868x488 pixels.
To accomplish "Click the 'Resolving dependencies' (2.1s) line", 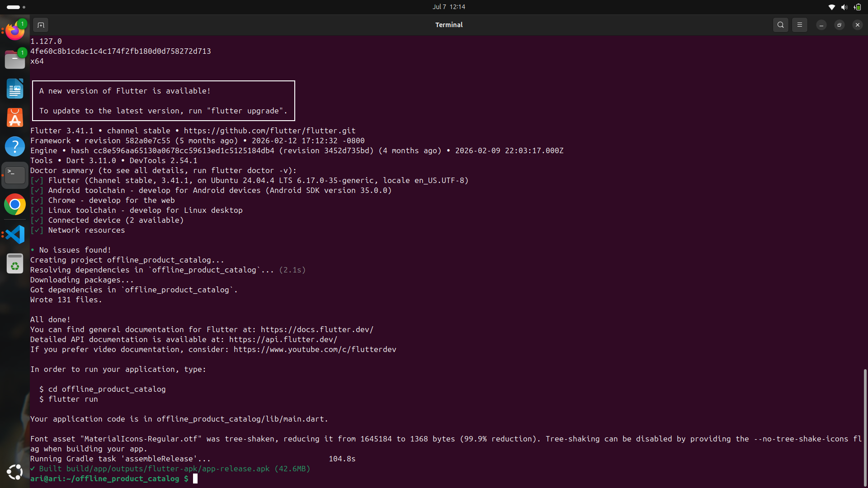I will tap(168, 270).
